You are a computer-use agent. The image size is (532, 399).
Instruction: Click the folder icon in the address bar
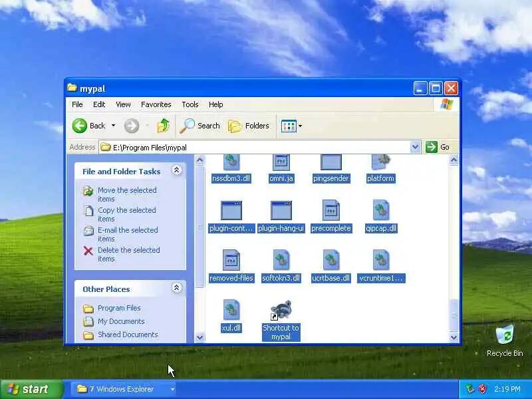pos(106,147)
